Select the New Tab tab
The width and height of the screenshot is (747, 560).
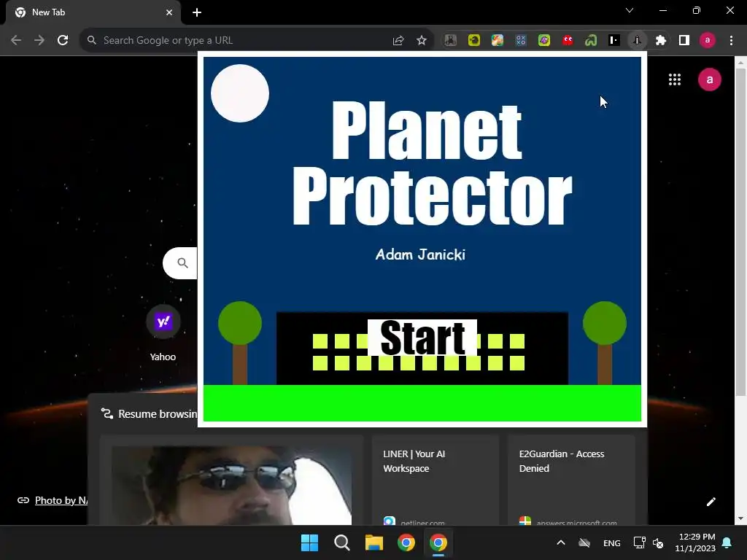[93, 12]
